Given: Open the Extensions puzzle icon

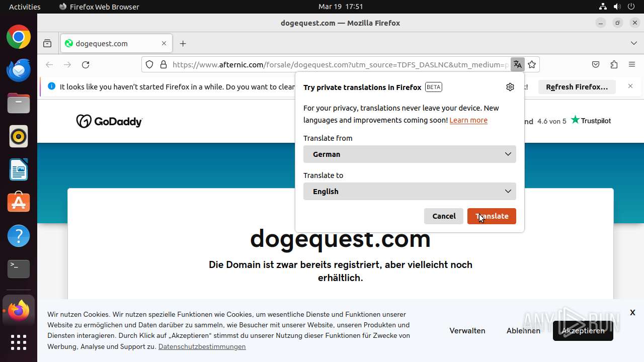Looking at the screenshot, I should click(x=614, y=64).
